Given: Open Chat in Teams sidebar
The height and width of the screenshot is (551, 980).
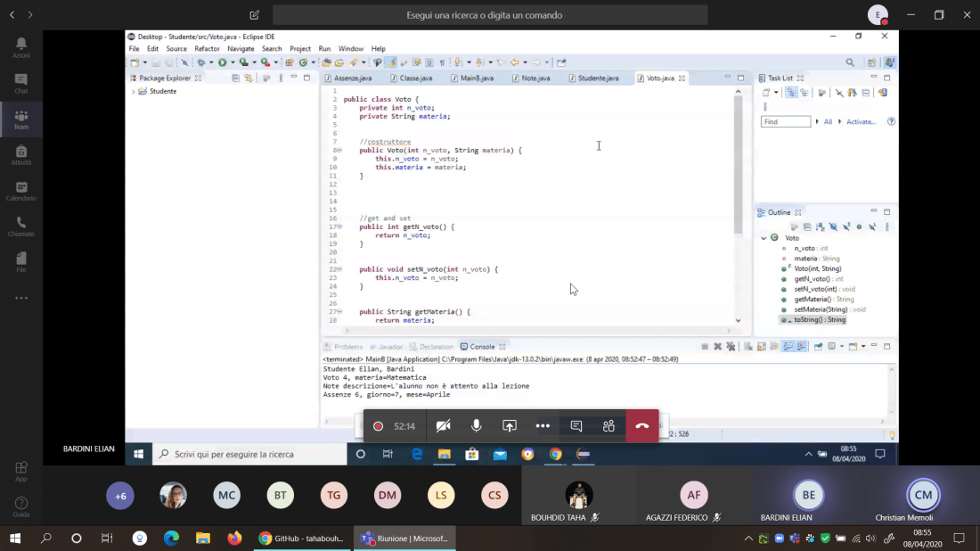Looking at the screenshot, I should (21, 84).
